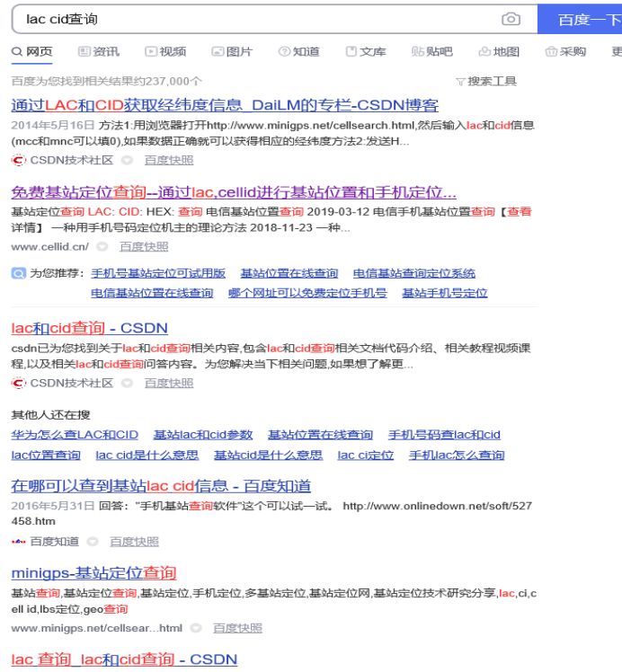Open result 'minigps-基站定位查询'
The height and width of the screenshot is (672, 622).
coord(93,573)
